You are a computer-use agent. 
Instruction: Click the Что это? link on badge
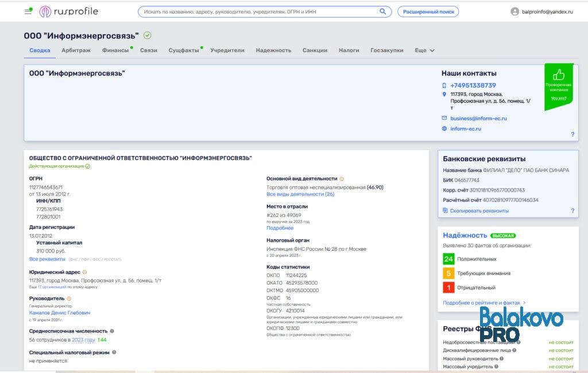[559, 98]
